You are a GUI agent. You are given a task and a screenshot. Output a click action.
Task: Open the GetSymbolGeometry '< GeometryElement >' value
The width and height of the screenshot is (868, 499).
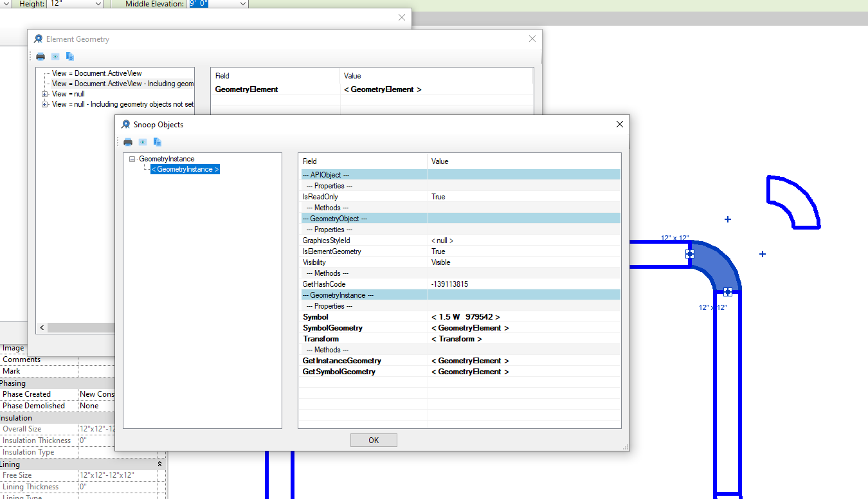click(470, 372)
